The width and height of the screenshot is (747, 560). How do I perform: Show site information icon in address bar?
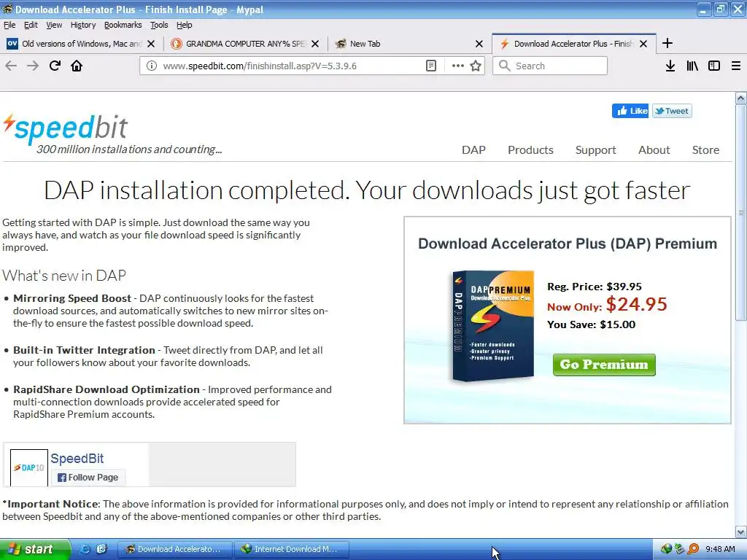[x=152, y=66]
